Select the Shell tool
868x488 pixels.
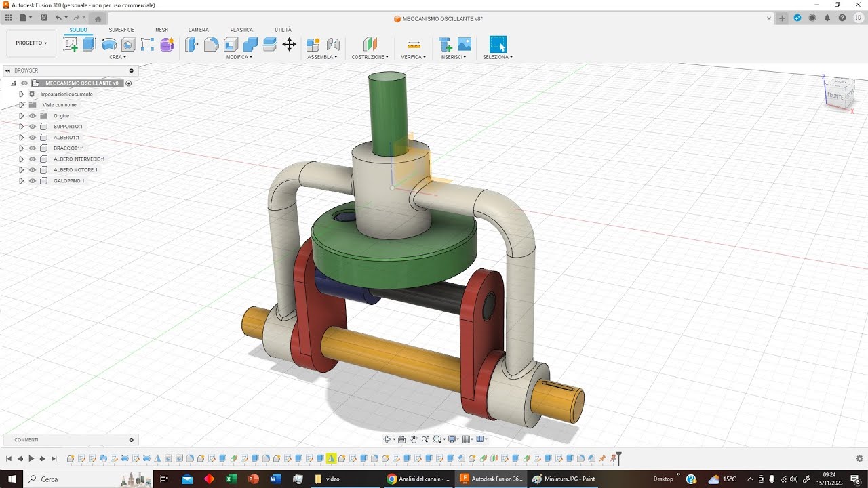pos(231,45)
